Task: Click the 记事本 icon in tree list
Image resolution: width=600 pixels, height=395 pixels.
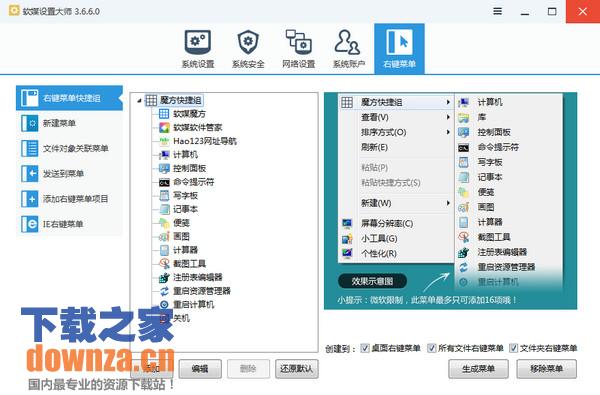Action: pos(164,209)
